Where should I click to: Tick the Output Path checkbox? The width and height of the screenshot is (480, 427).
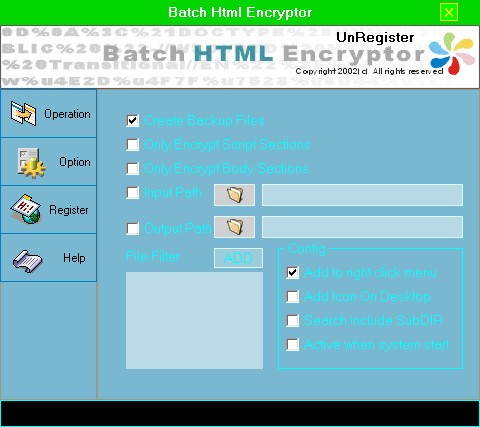click(x=133, y=229)
